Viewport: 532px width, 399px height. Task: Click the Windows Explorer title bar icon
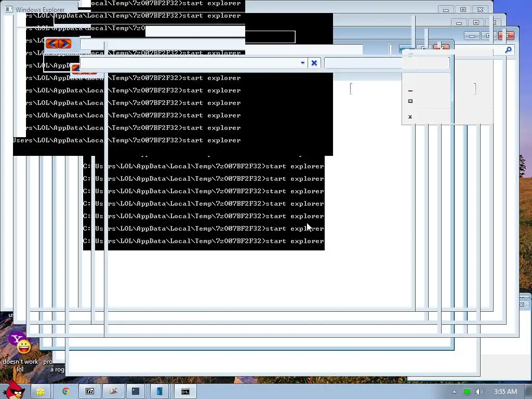(9, 9)
